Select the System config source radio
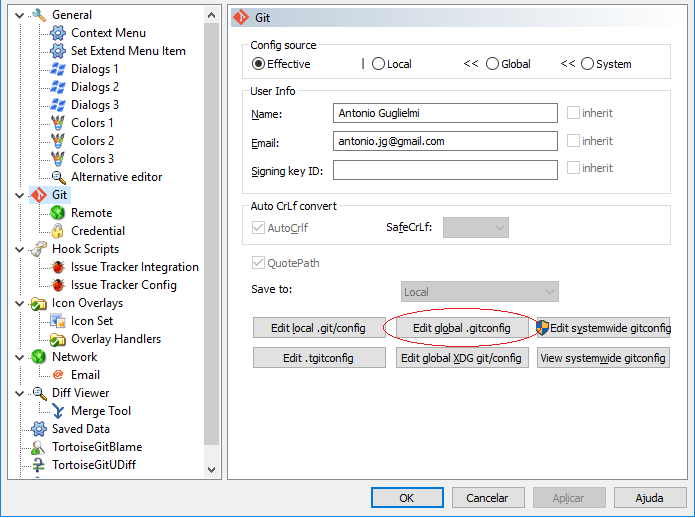Screen dimensions: 695x518 [587, 64]
